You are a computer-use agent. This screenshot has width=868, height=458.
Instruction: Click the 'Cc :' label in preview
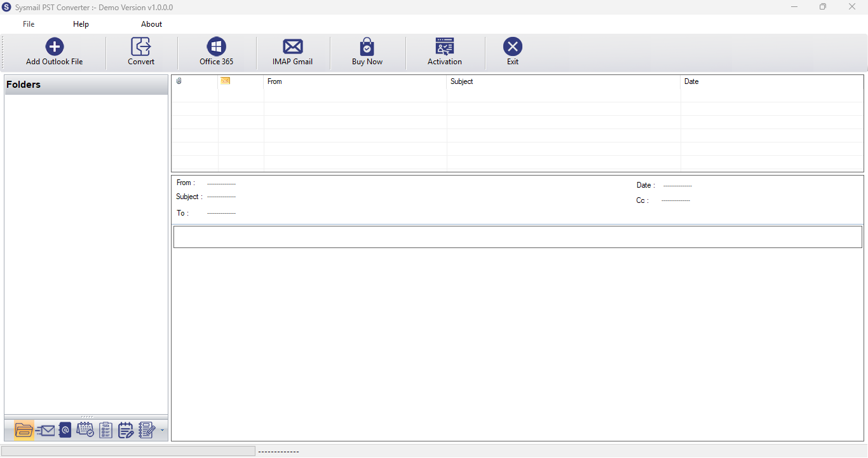[x=642, y=200]
